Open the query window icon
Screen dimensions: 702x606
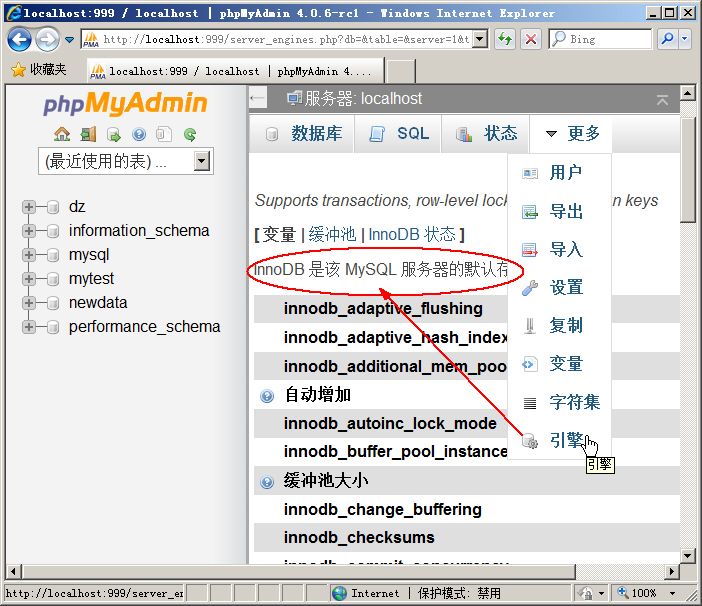(114, 134)
